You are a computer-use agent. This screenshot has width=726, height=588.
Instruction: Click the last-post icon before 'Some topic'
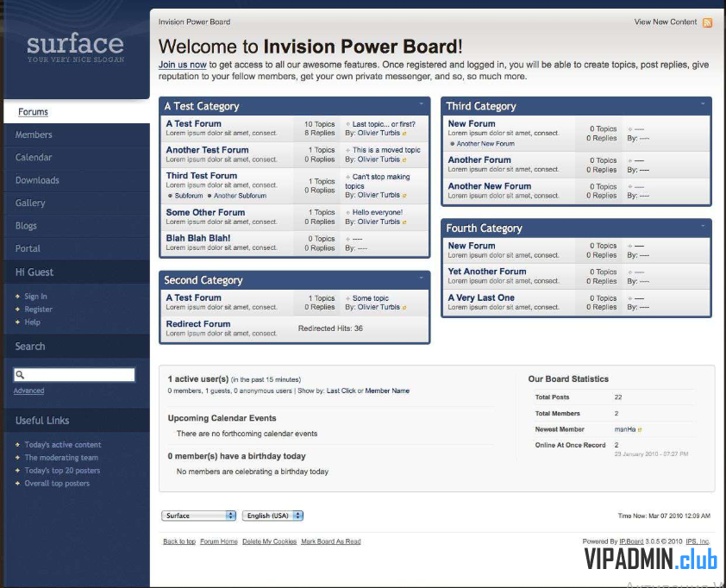(x=347, y=298)
